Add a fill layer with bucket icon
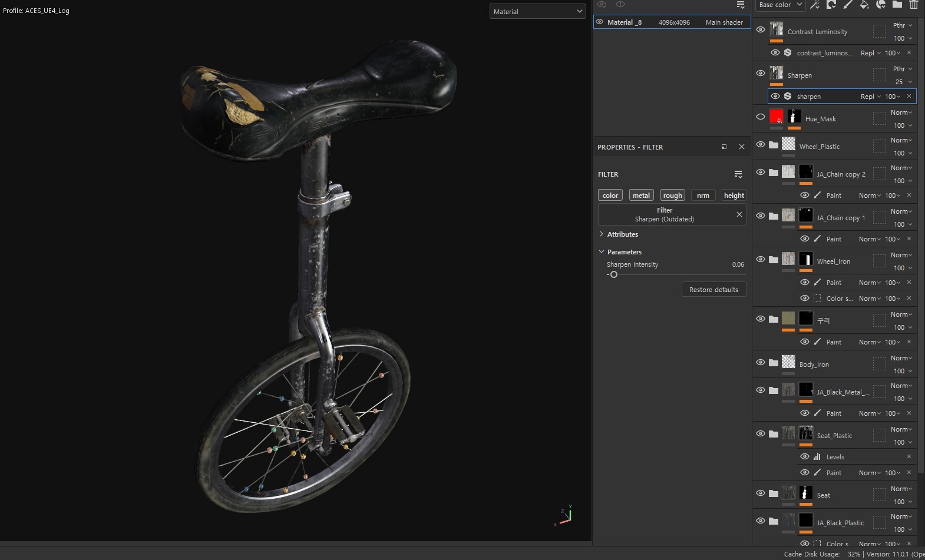This screenshot has width=925, height=560. (864, 5)
